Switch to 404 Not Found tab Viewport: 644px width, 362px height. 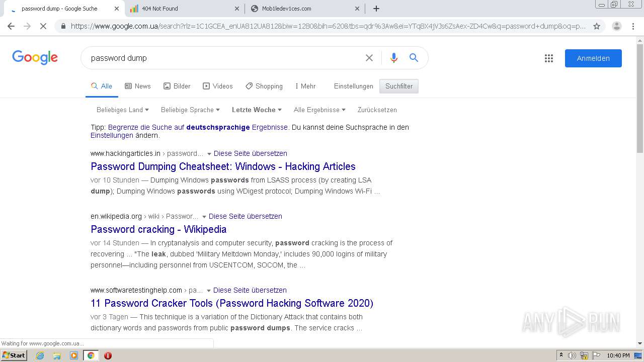pos(185,9)
